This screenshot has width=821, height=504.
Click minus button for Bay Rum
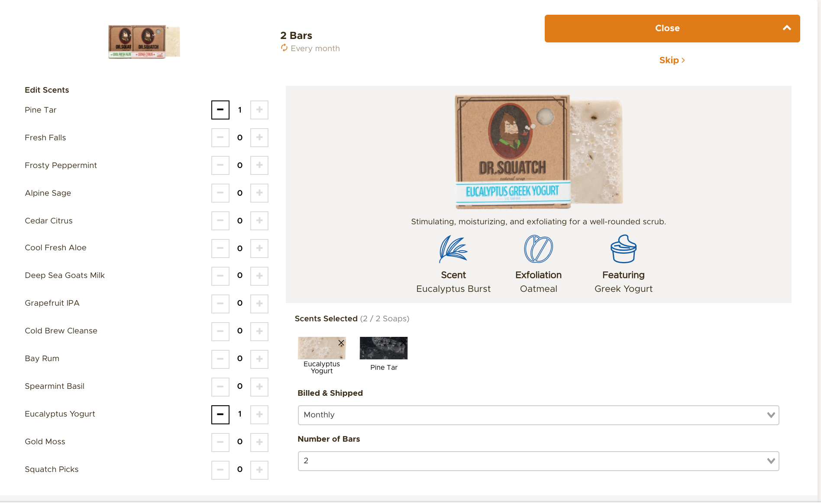tap(220, 359)
